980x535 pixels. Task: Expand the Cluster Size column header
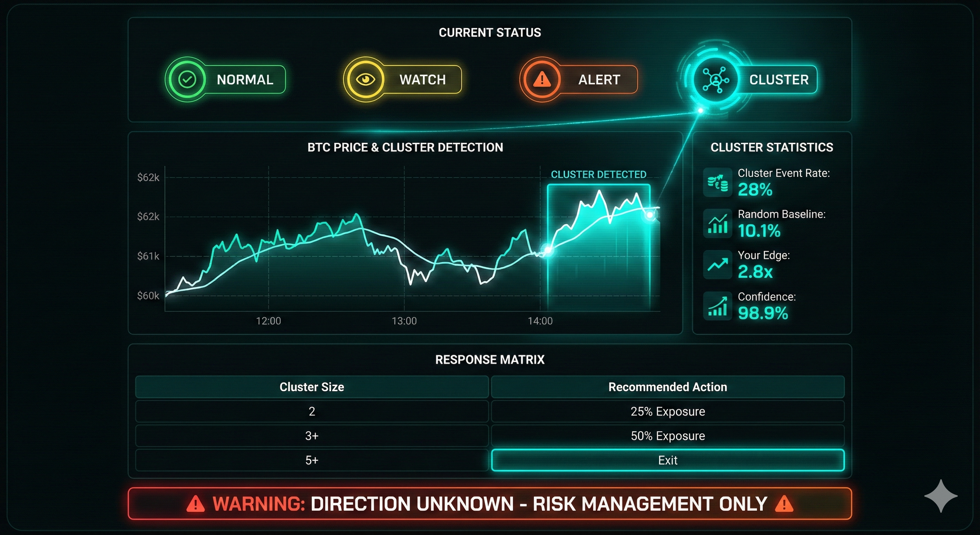click(311, 387)
